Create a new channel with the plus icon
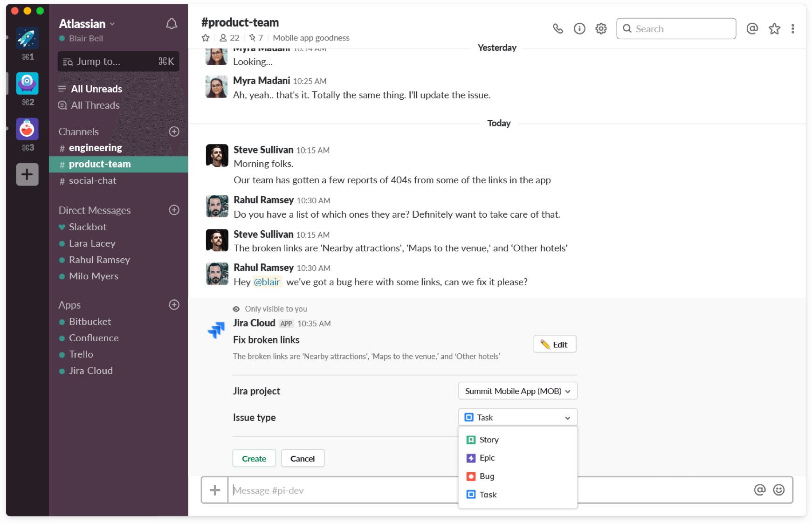 [x=174, y=131]
